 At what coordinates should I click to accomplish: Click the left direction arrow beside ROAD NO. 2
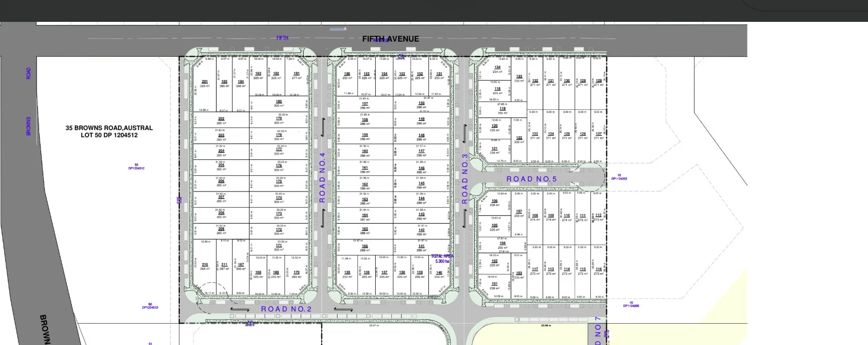[x=240, y=309]
